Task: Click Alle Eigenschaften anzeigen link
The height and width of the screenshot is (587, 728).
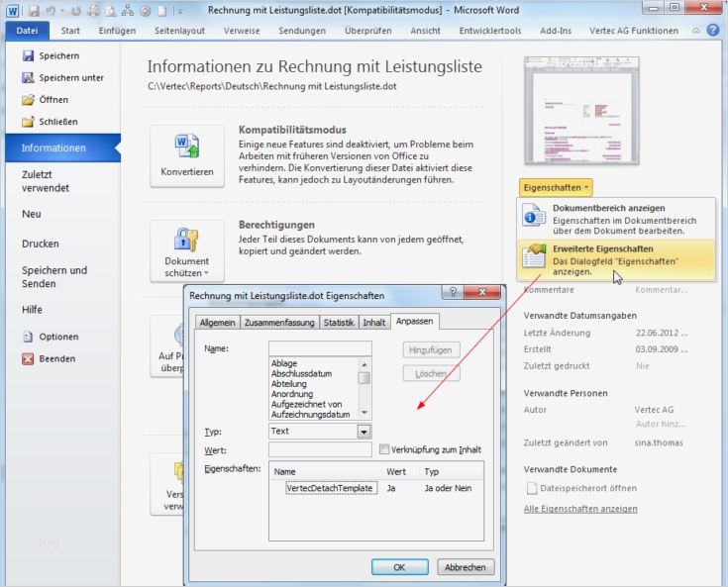Action: pos(580,509)
